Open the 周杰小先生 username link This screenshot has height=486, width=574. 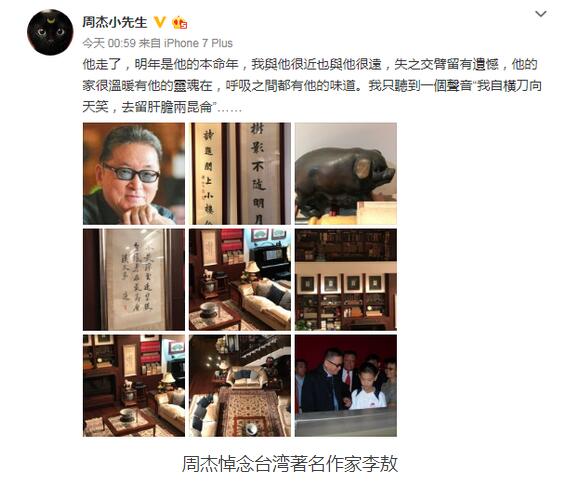115,22
